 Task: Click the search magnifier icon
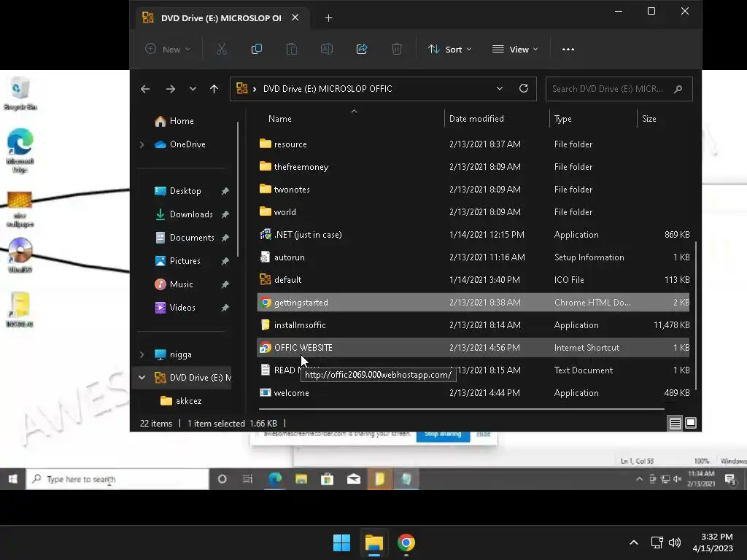(x=678, y=89)
